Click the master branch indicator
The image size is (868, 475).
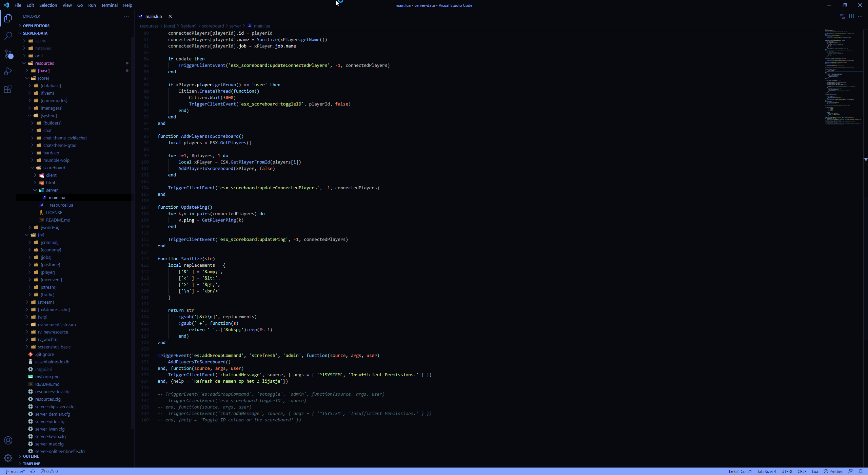click(15, 471)
